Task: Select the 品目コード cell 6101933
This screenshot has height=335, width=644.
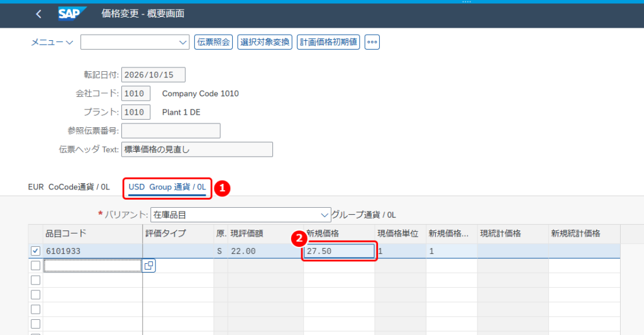Action: [93, 251]
